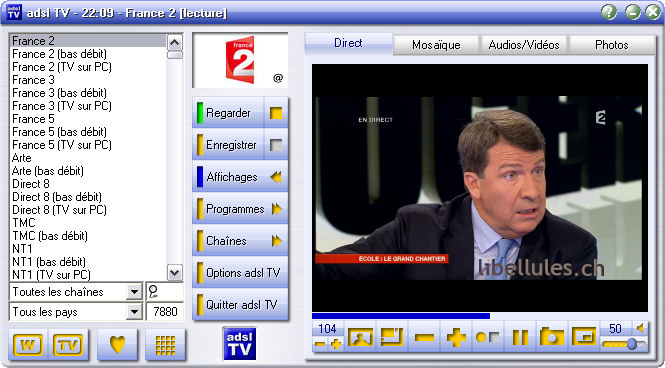This screenshot has width=665, height=368.
Task: Open the Toutes les chaînes dropdown
Action: pos(134,292)
